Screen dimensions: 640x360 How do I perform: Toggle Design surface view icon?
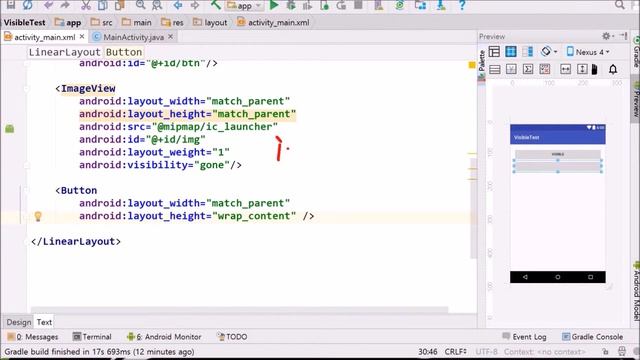click(x=494, y=52)
